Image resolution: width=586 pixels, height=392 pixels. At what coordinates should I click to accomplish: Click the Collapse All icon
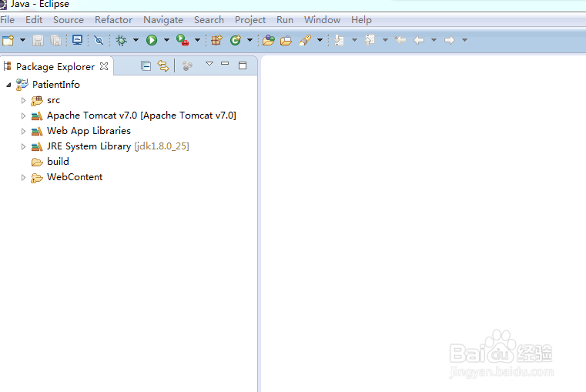pyautogui.click(x=146, y=66)
